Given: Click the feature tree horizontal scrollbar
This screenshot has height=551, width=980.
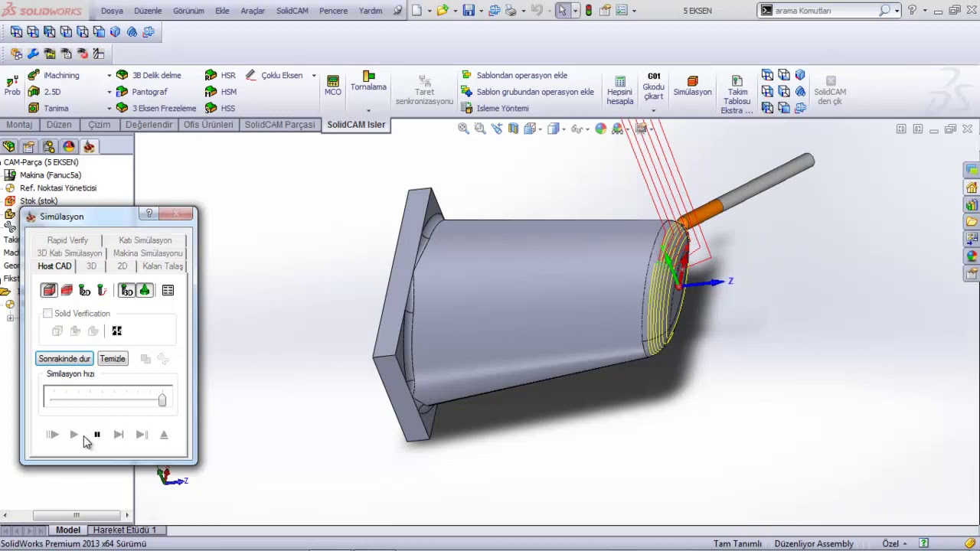Looking at the screenshot, I should tap(76, 515).
